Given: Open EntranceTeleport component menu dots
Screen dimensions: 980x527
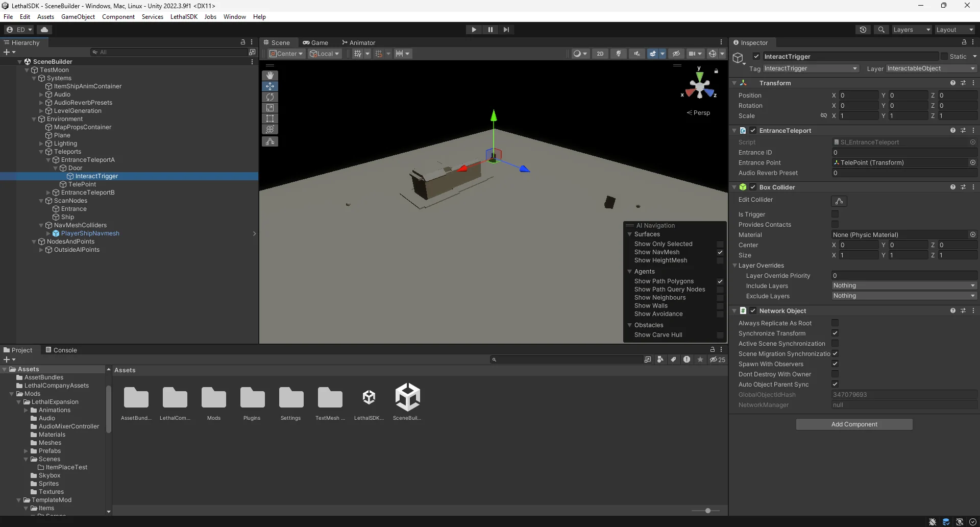Looking at the screenshot, I should tap(973, 131).
